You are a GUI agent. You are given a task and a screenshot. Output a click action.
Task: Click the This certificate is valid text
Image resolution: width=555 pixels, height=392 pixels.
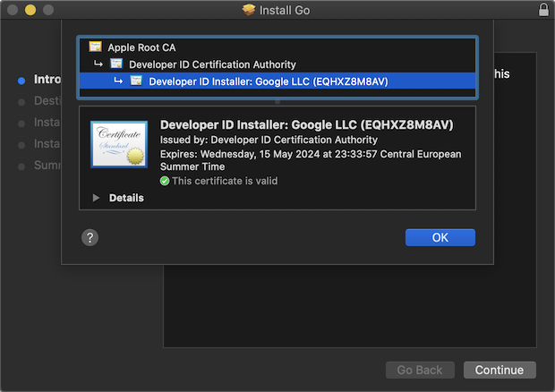pyautogui.click(x=225, y=181)
